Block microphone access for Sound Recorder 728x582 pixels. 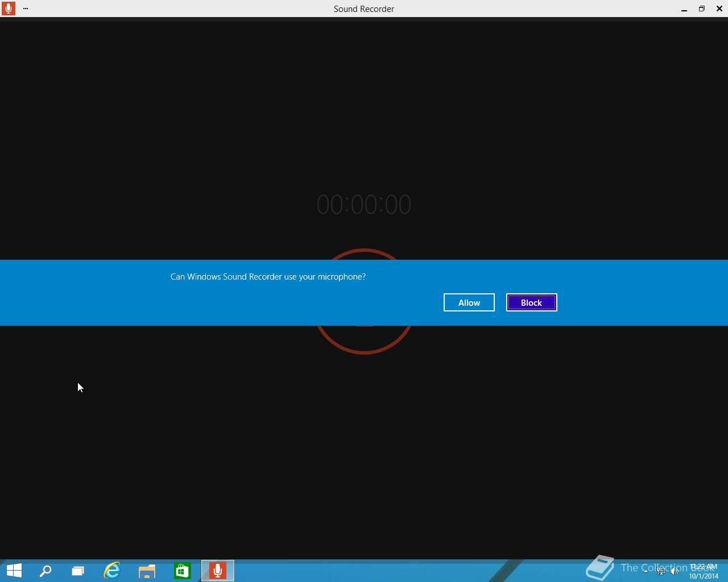(x=532, y=302)
